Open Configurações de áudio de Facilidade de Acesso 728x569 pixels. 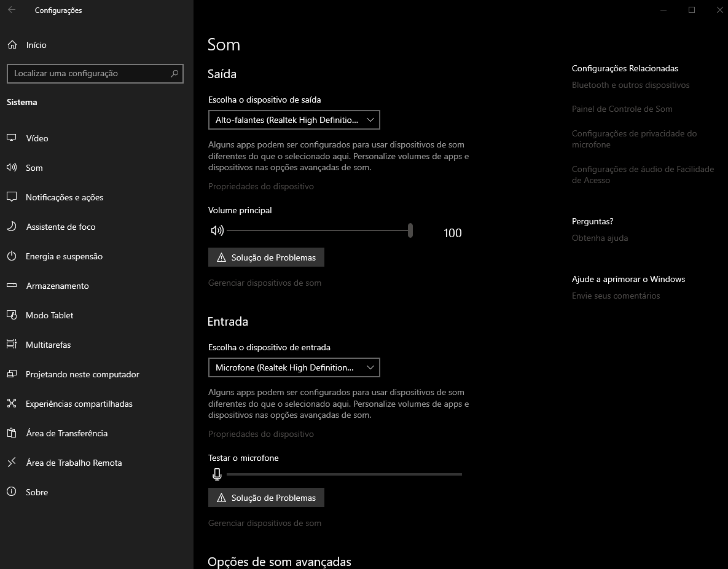click(x=643, y=175)
